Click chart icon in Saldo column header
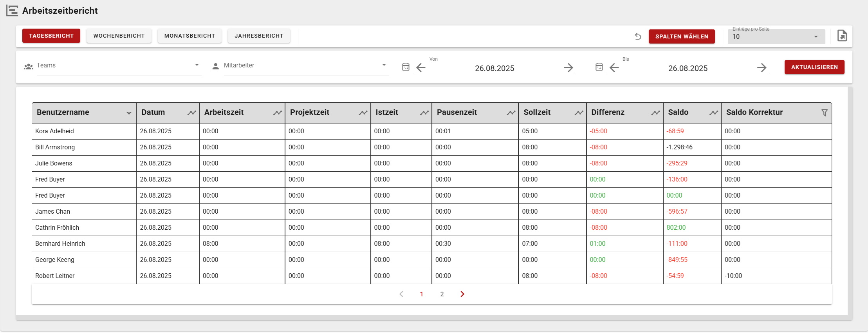This screenshot has width=868, height=334. (x=713, y=113)
